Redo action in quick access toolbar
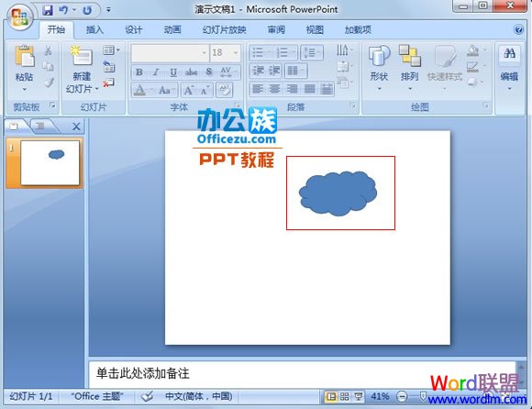 click(x=87, y=10)
